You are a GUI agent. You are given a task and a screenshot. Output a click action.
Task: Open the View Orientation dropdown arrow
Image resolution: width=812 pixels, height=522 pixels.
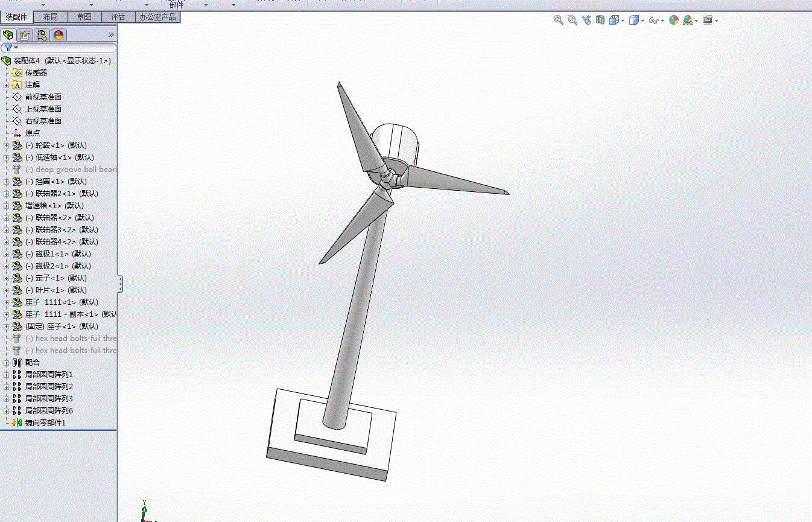click(x=623, y=21)
